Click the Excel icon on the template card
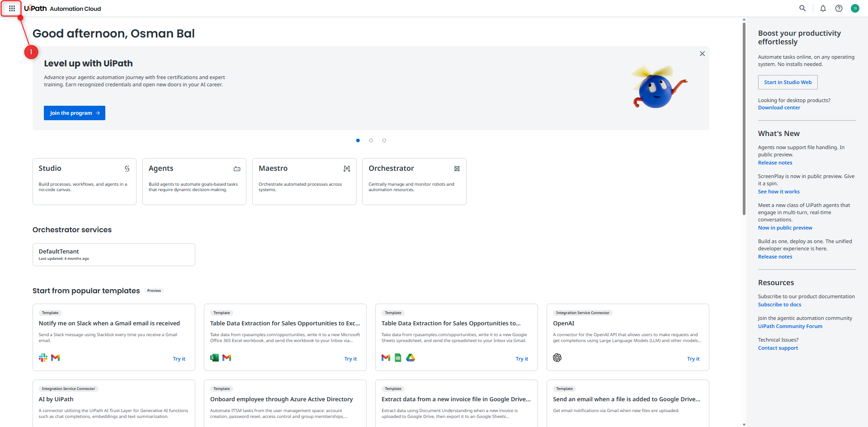The width and height of the screenshot is (868, 427). coord(214,358)
